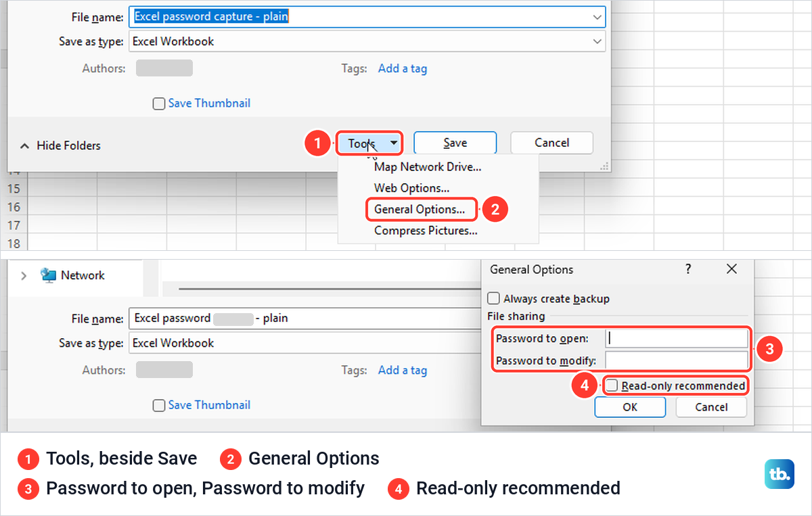Click Cancel next to the Save button
Viewport: 812px width, 516px height.
point(551,143)
